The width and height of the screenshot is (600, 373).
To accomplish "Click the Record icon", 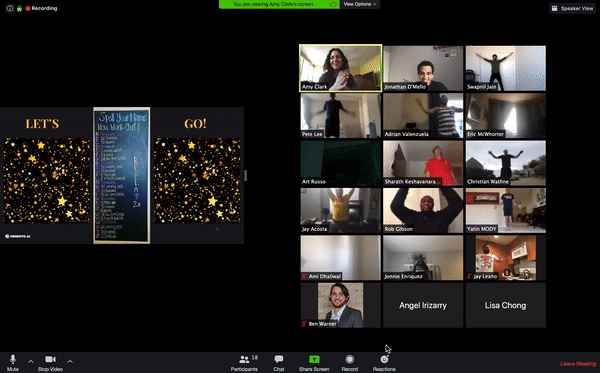I will click(349, 359).
